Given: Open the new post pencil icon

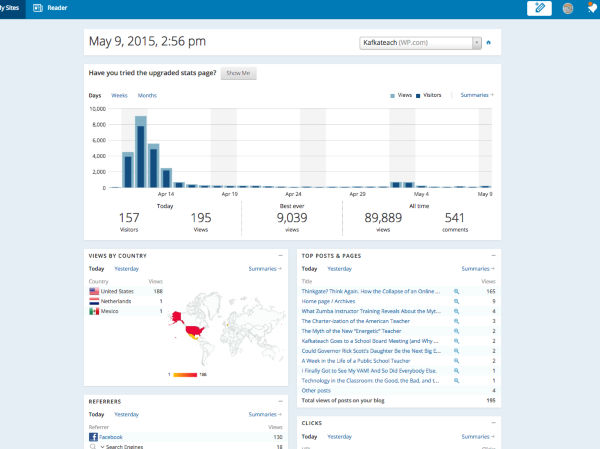Looking at the screenshot, I should (540, 8).
